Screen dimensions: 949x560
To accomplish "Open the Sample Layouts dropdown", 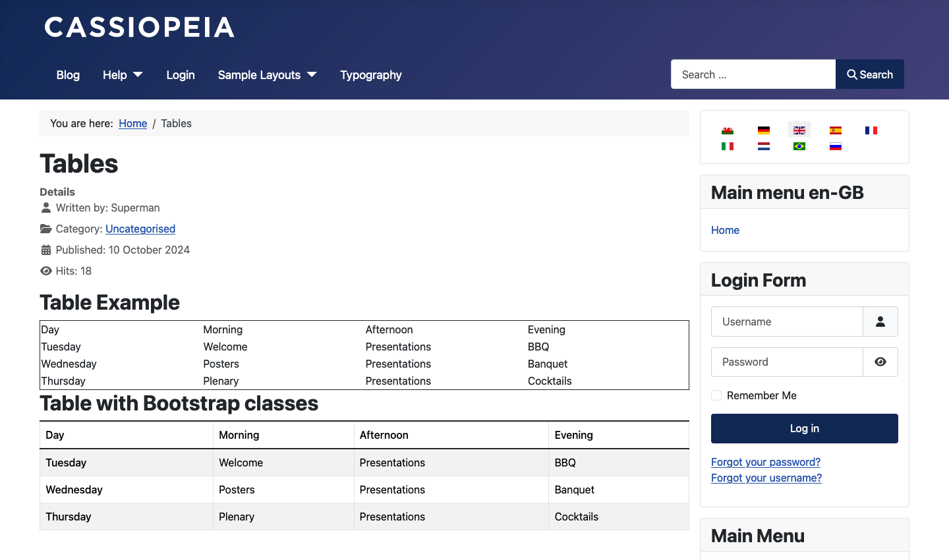I will coord(267,75).
